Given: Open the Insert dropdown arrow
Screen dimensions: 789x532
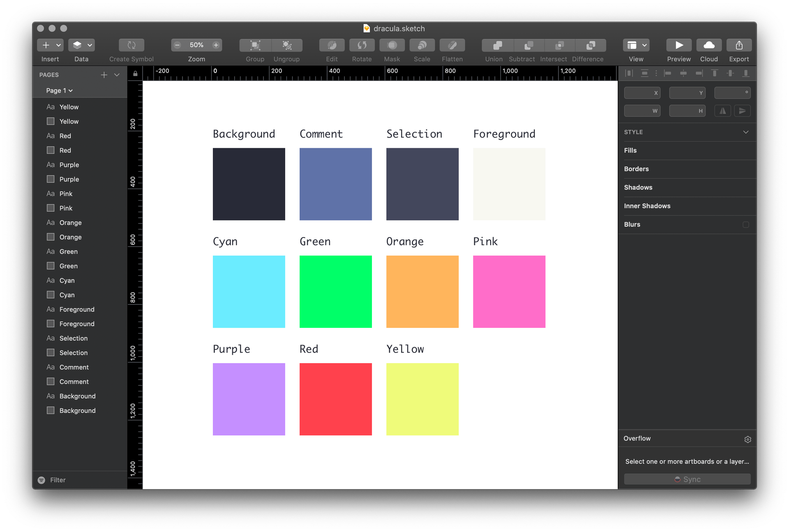Looking at the screenshot, I should pyautogui.click(x=58, y=45).
